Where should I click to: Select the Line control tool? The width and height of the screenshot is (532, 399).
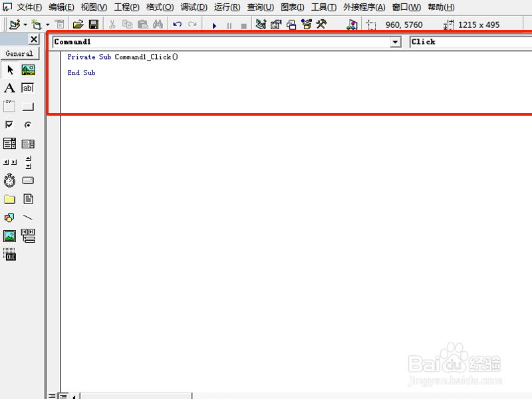(28, 217)
